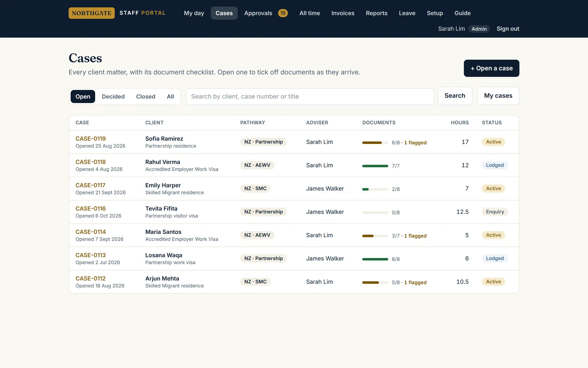Filter to My cases
Image resolution: width=588 pixels, height=368 pixels.
(498, 96)
